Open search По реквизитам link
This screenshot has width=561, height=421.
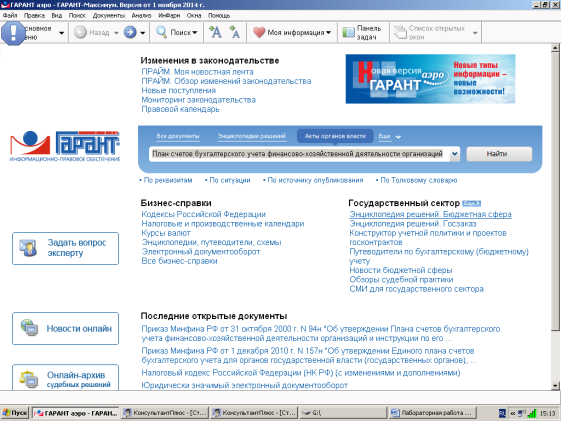pyautogui.click(x=168, y=180)
